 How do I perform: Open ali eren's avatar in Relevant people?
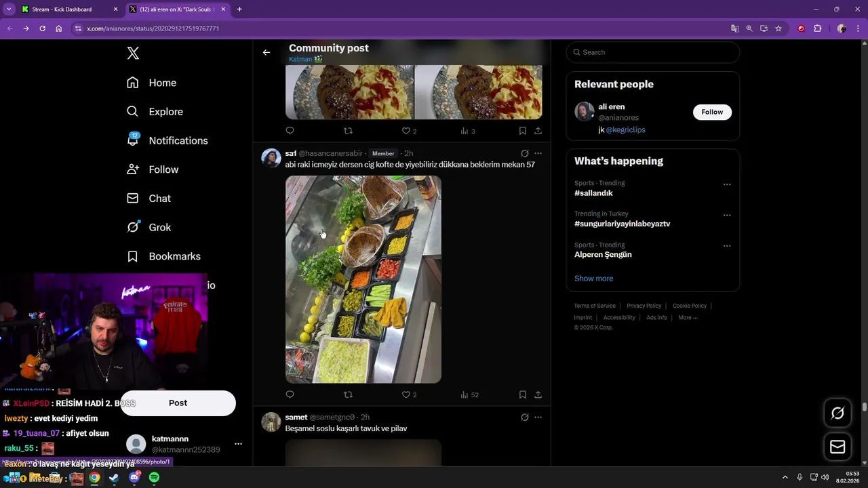coord(585,112)
